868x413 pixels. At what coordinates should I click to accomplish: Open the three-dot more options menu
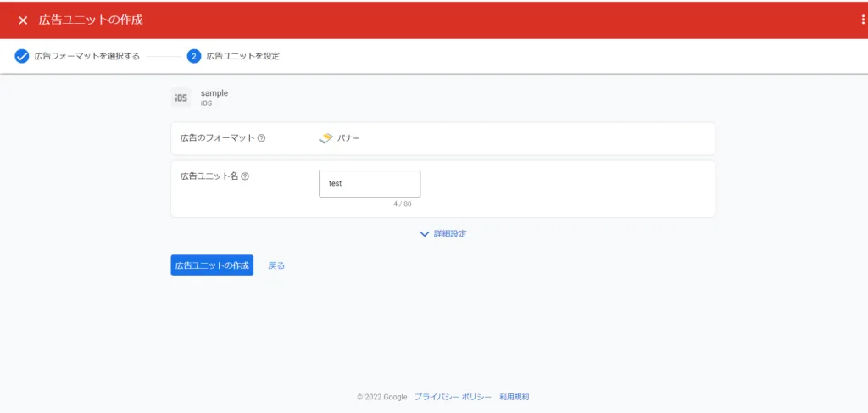coord(862,20)
